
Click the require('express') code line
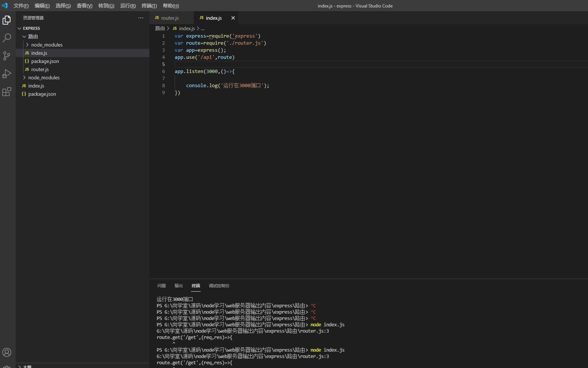pyautogui.click(x=217, y=36)
